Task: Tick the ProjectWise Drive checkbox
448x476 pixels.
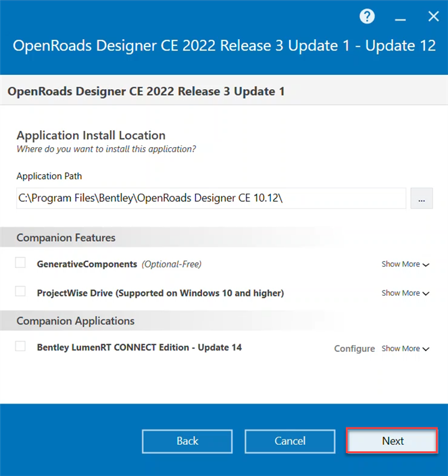Action: coord(20,292)
